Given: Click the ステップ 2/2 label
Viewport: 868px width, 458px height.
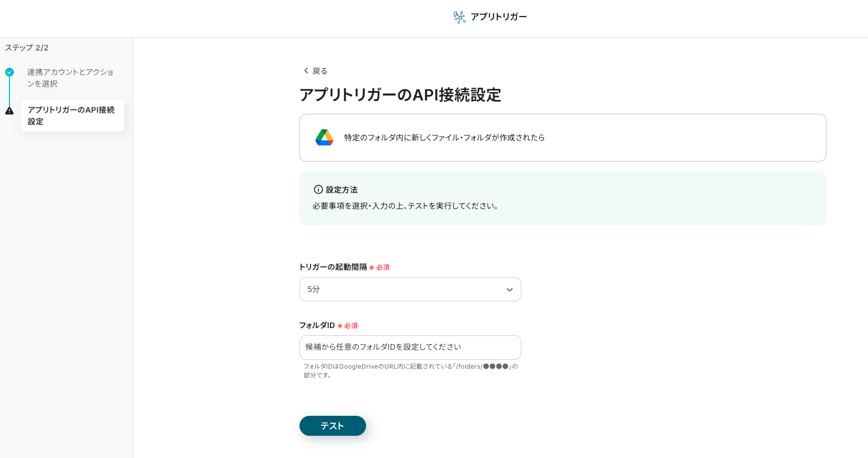Looking at the screenshot, I should click(x=27, y=48).
